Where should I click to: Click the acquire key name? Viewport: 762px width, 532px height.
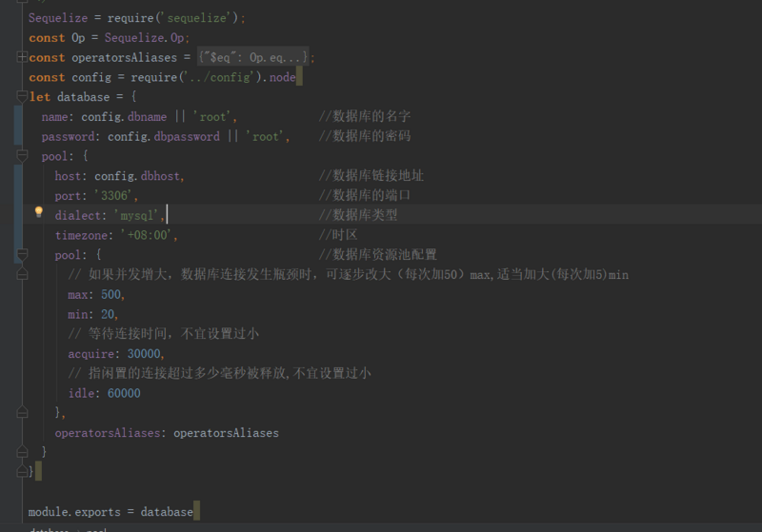click(90, 354)
